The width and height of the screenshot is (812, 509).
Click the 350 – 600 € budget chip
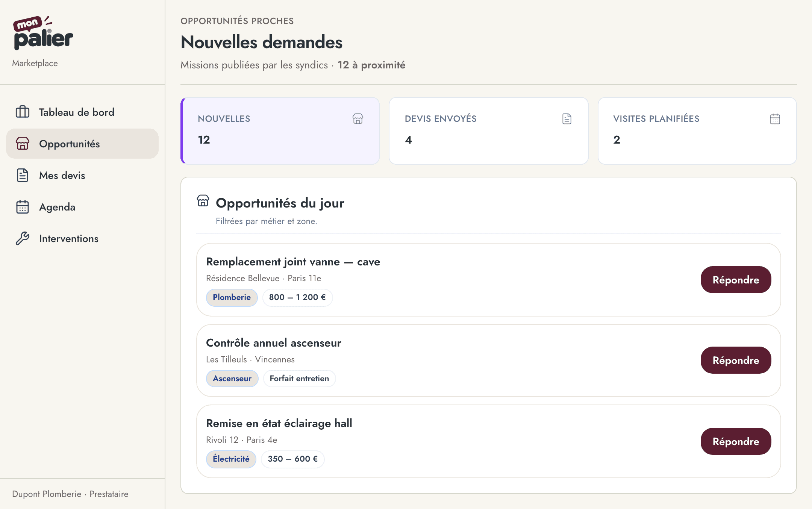pos(292,459)
